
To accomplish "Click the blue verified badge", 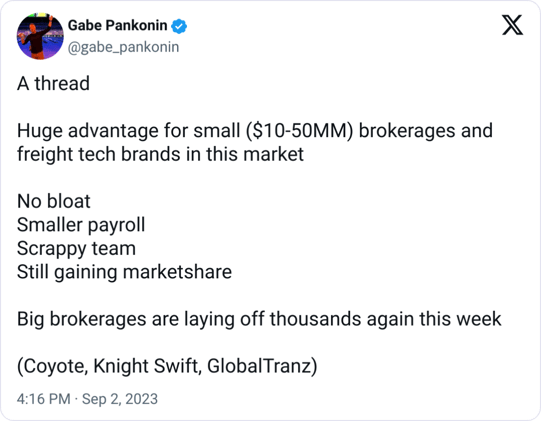I will point(179,26).
